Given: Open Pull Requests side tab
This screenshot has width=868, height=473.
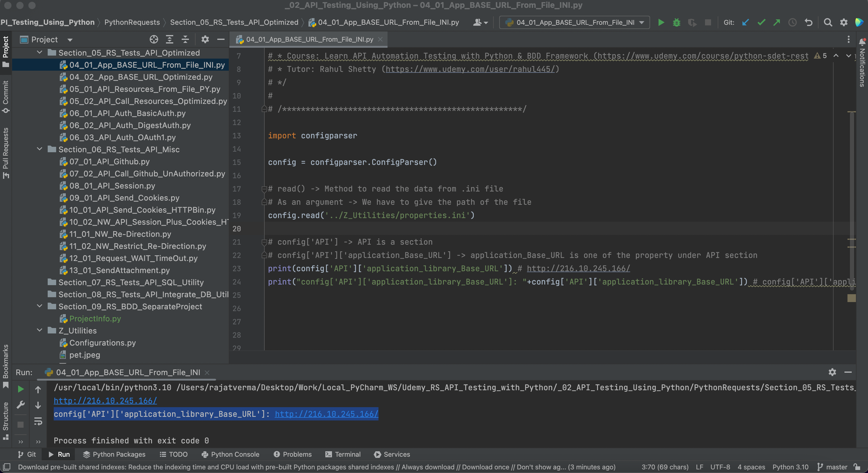Looking at the screenshot, I should click(6, 153).
